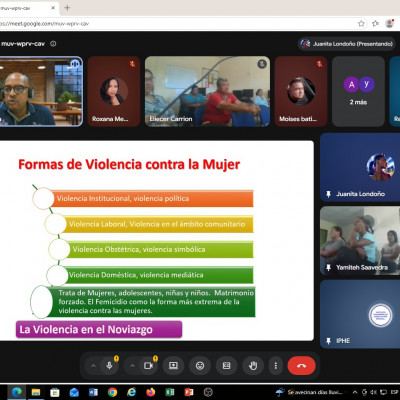Open the emoji reactions panel
This screenshot has height=400, width=400.
[200, 366]
